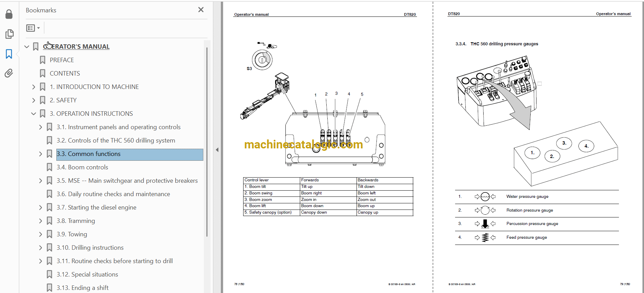
Task: Click the 'Boom right' table cell
Action: 328,193
